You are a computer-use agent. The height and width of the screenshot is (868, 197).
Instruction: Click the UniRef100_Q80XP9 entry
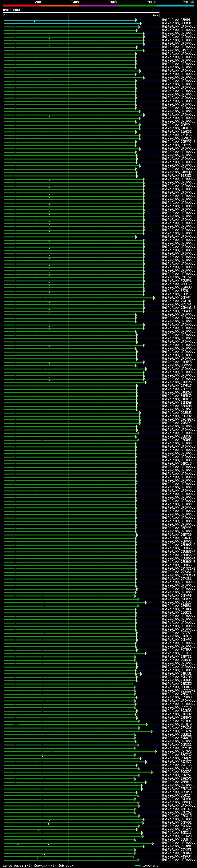point(177,365)
